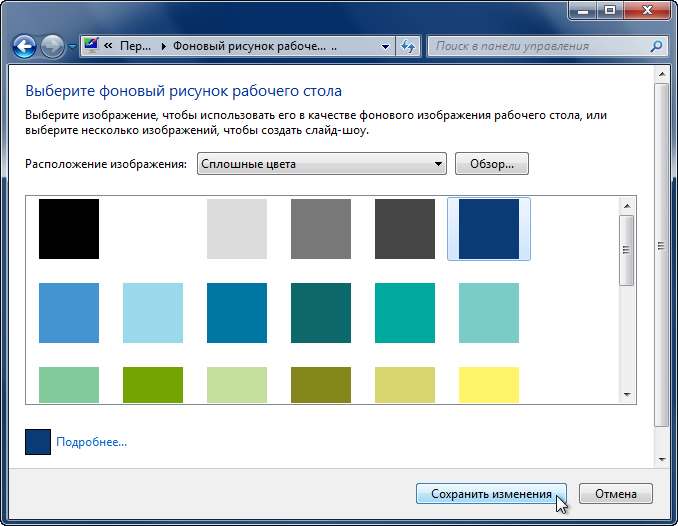
Task: Open the recent pages dropdown arrow
Action: tap(72, 46)
